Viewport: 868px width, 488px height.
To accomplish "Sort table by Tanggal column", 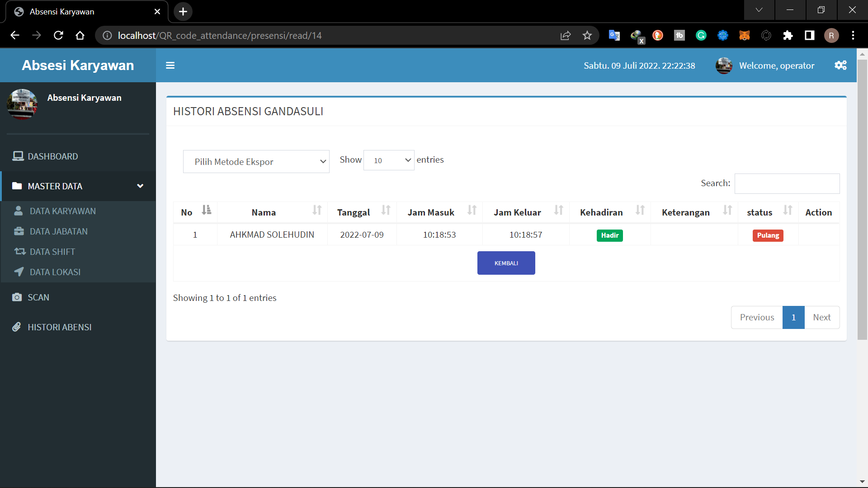I will pyautogui.click(x=362, y=212).
